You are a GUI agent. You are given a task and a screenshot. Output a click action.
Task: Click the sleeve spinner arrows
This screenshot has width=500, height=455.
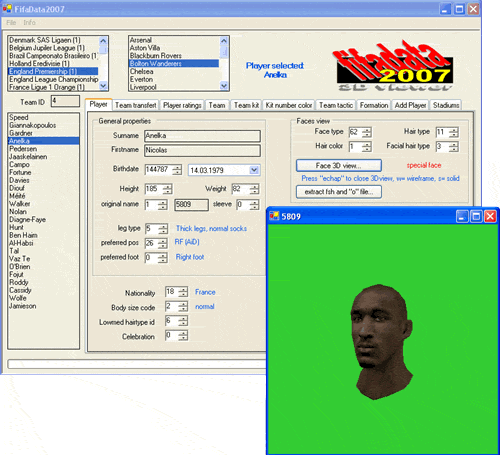point(254,205)
